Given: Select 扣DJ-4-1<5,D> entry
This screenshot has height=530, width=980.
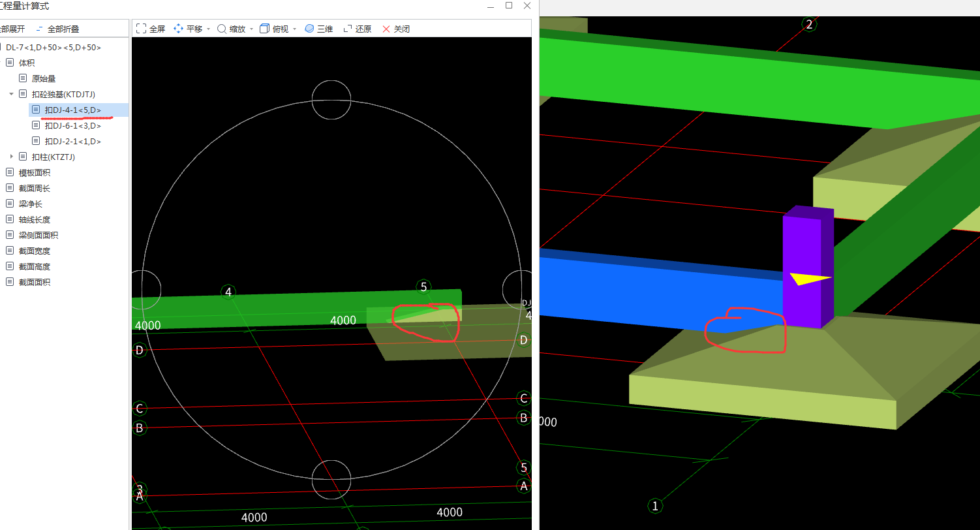Looking at the screenshot, I should click(x=73, y=110).
